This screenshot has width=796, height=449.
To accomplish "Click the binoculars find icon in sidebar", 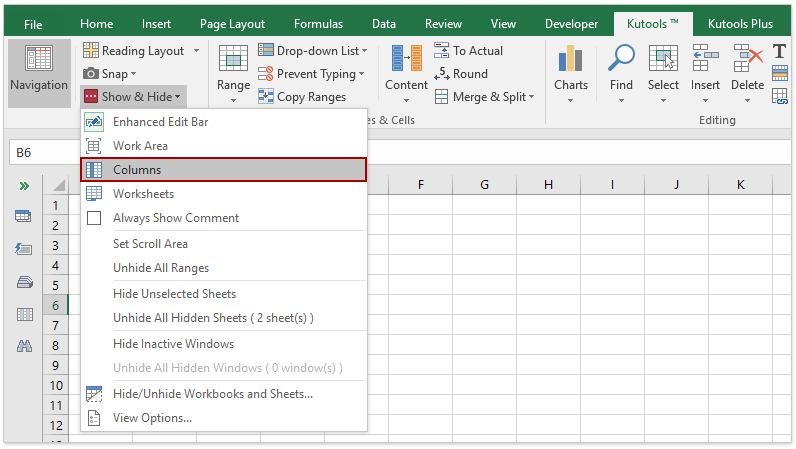I will pos(24,346).
